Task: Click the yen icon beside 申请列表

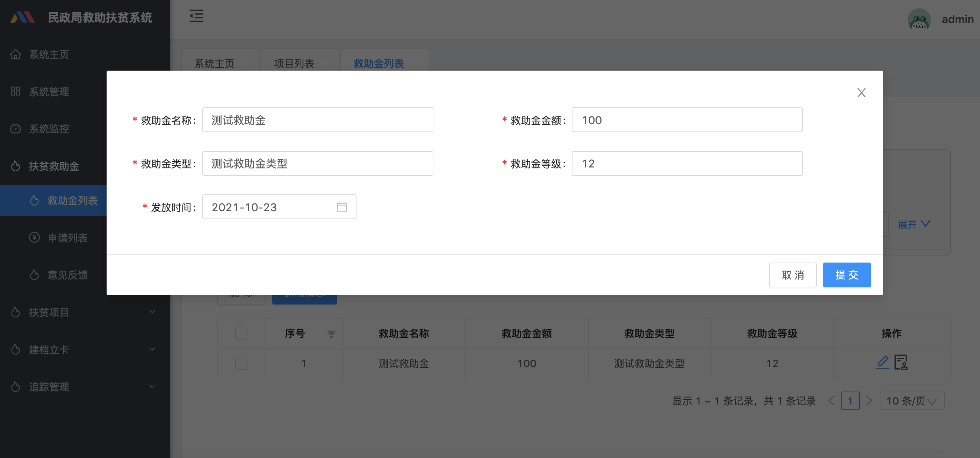Action: pos(34,238)
